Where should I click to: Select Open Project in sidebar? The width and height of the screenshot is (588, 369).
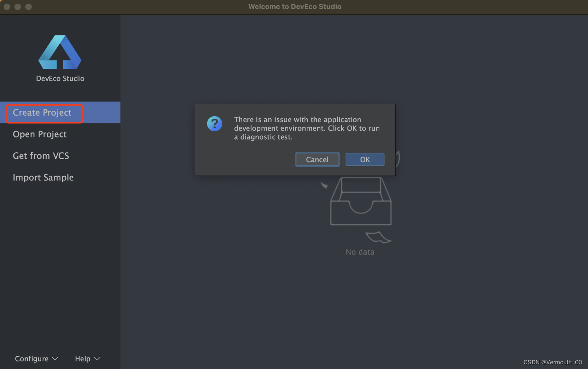point(60,134)
